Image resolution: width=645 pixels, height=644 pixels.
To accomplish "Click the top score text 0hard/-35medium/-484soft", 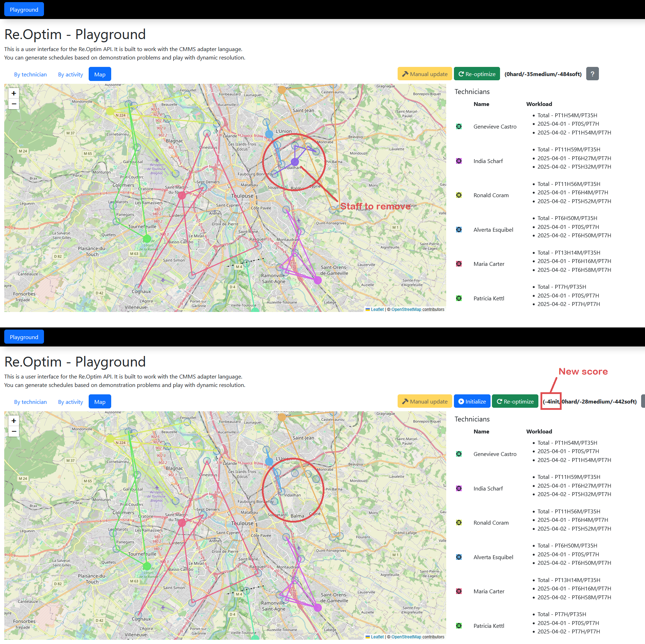I will click(x=543, y=74).
